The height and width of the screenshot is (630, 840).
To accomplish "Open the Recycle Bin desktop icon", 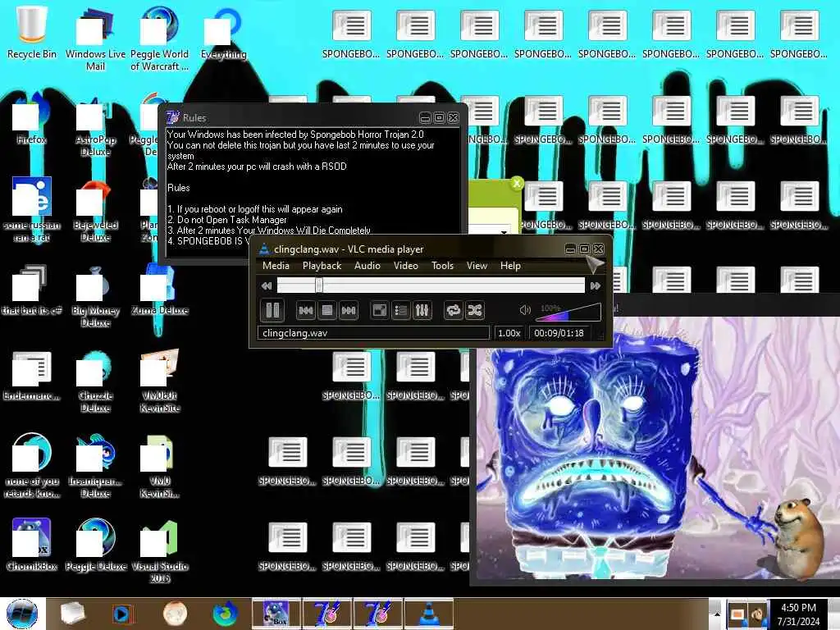I will click(x=32, y=32).
